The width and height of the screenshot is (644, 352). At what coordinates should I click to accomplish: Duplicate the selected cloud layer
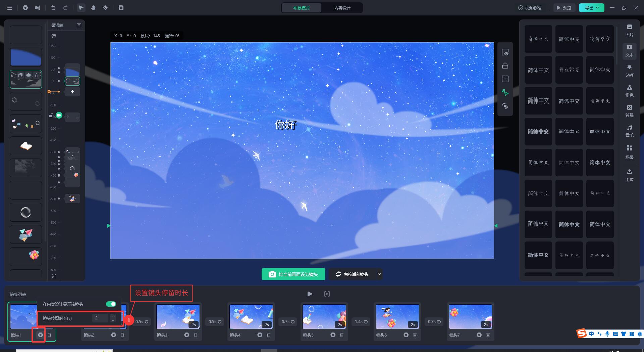[x=20, y=75]
